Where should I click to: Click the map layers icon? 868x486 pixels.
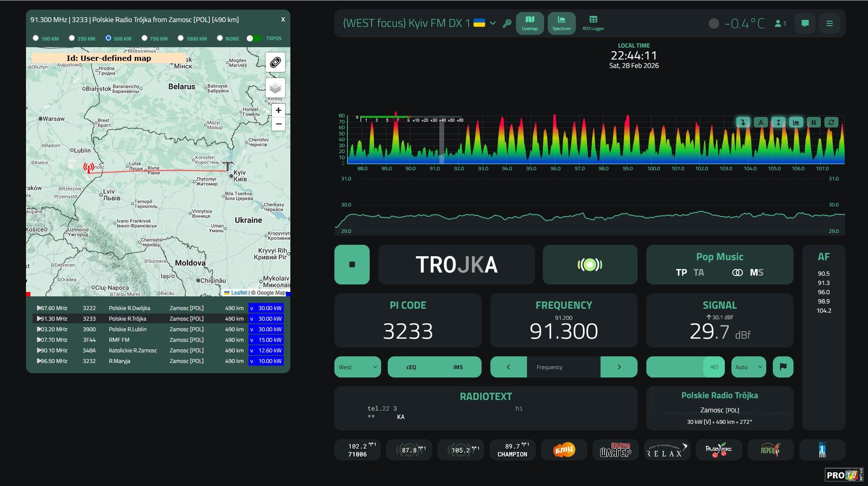275,88
